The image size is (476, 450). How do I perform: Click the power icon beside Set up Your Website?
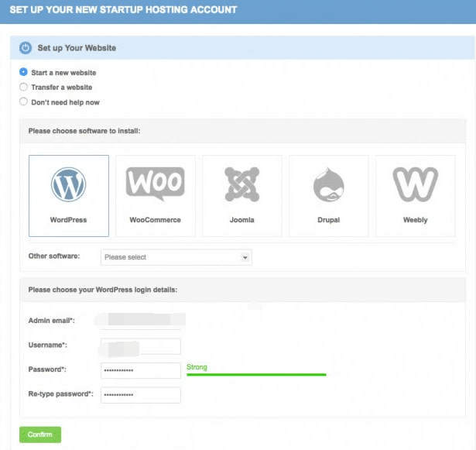pos(26,48)
